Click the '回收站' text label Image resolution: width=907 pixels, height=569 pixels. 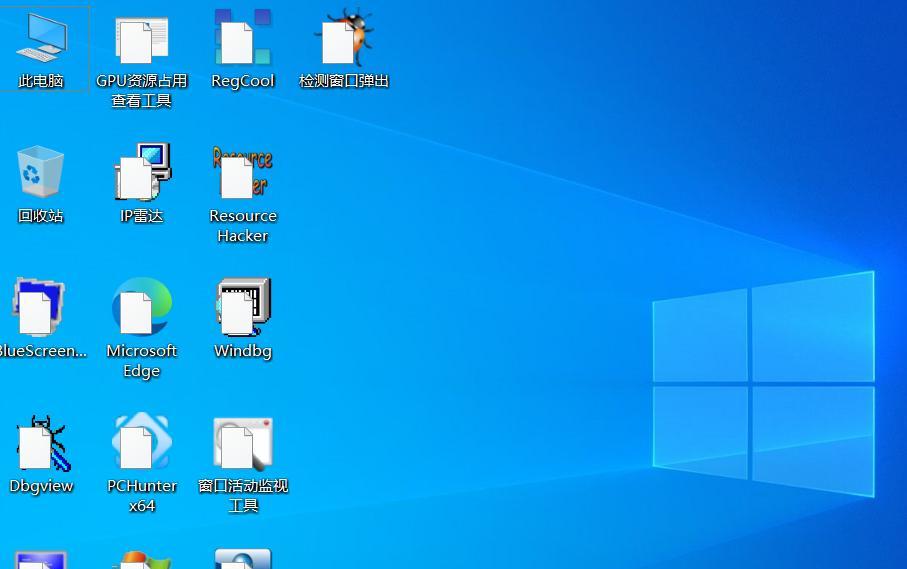tap(40, 216)
